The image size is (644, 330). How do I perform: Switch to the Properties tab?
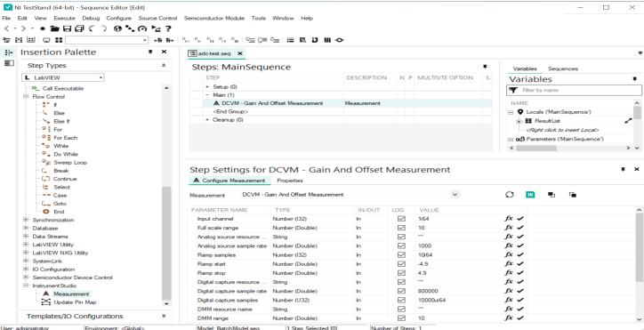pyautogui.click(x=290, y=181)
